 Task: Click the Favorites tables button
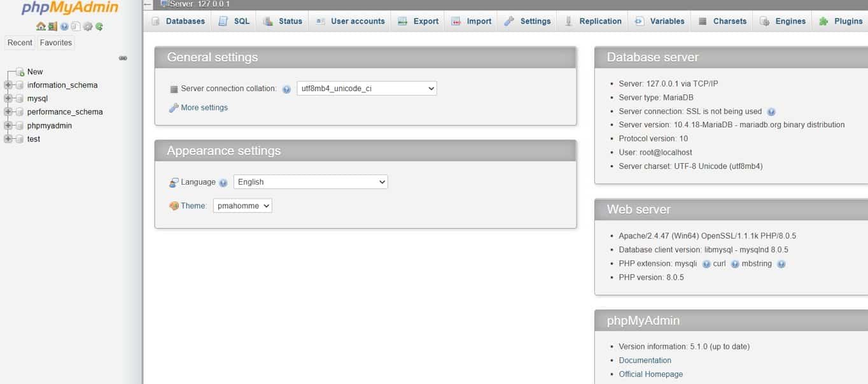tap(56, 43)
